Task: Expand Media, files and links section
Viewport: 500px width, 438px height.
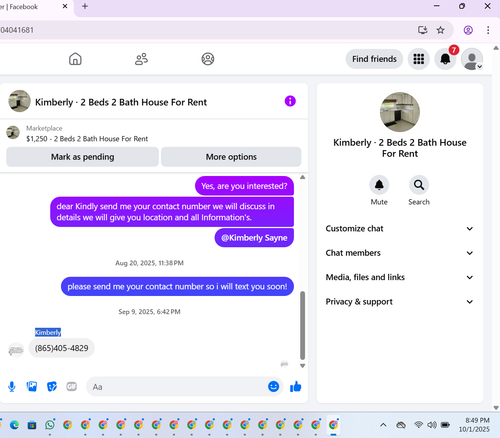Action: click(400, 277)
